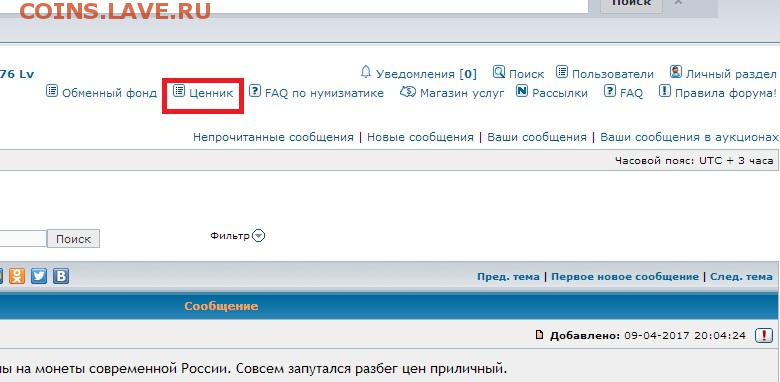Click the user avatar icon beside Личный раздел
Image resolution: width=780 pixels, height=382 pixels.
[x=676, y=72]
